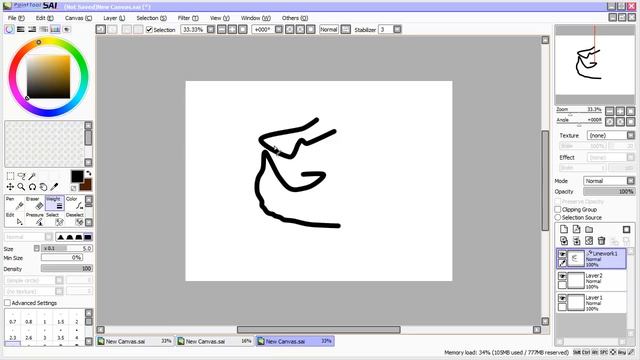Select the Layer2 row thumbnail

coord(576,281)
